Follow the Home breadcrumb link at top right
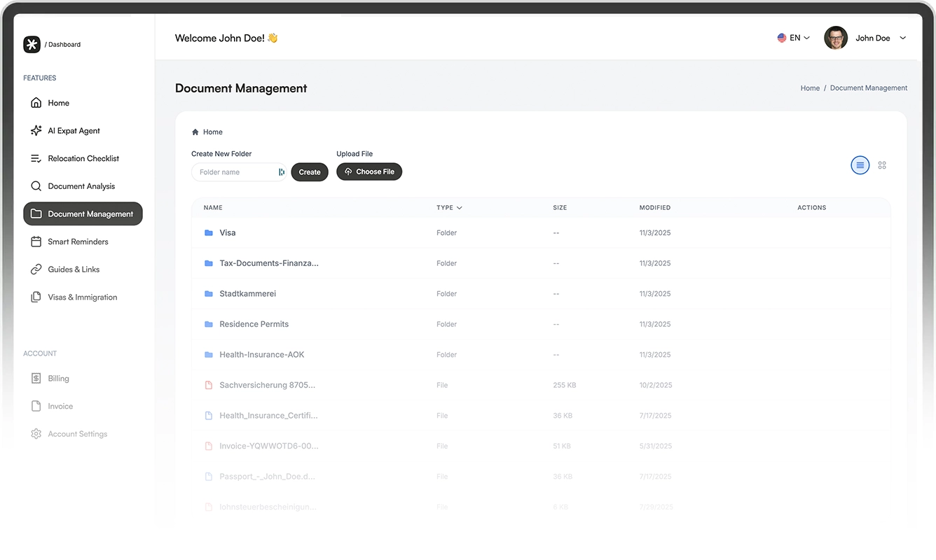The image size is (936, 560). 810,88
